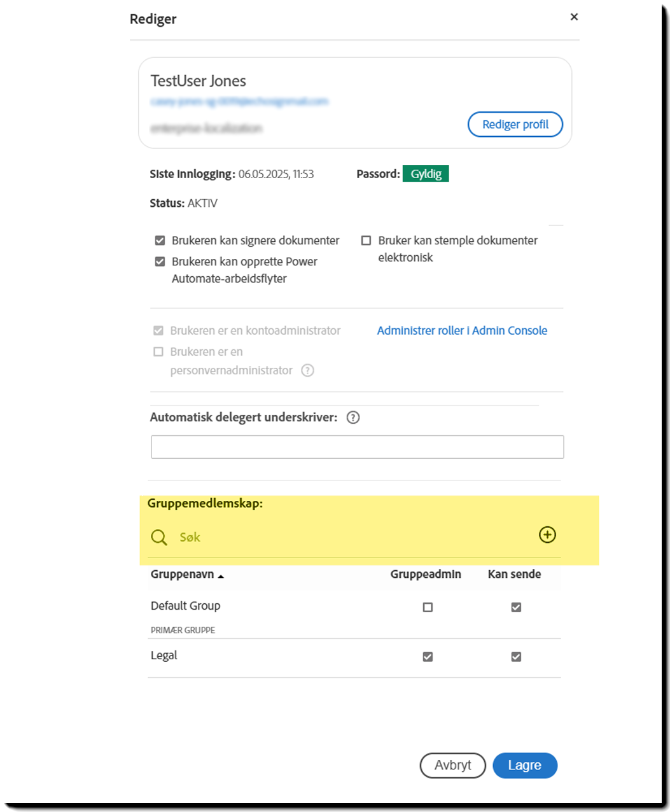
Task: Click the plus icon to add group
Action: (x=547, y=535)
